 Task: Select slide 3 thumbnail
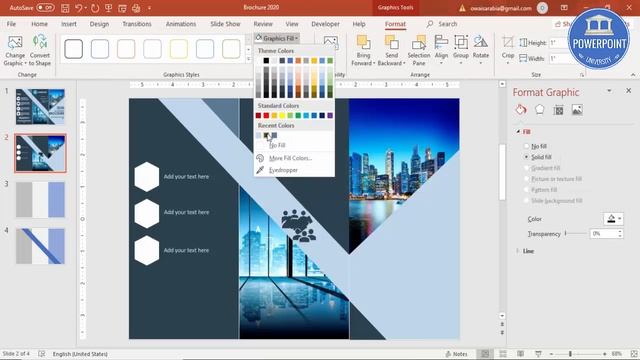tap(40, 200)
